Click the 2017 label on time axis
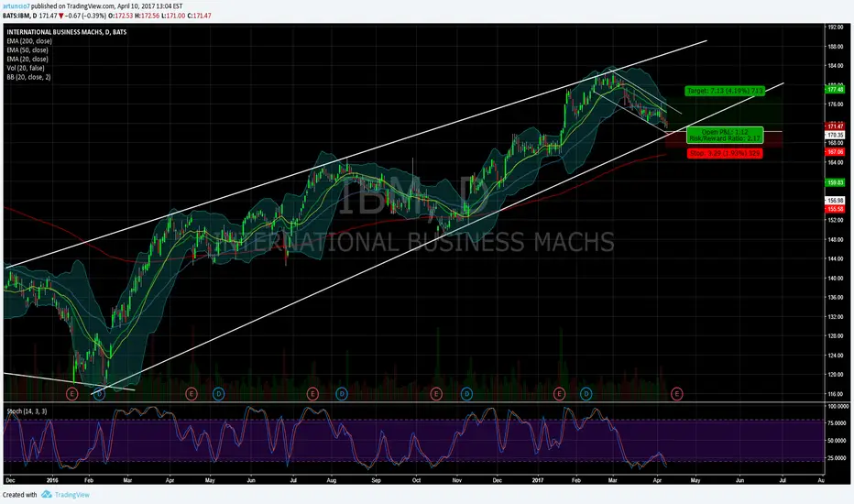The width and height of the screenshot is (854, 504). 538,480
